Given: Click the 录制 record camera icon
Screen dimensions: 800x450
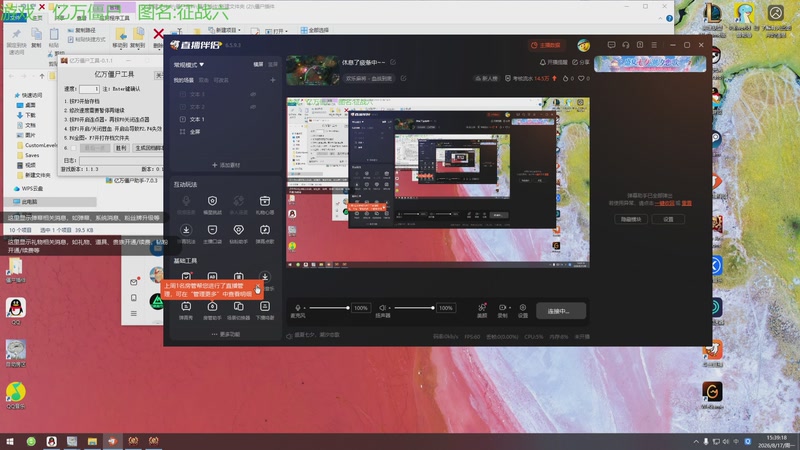Looking at the screenshot, I should 502,308.
